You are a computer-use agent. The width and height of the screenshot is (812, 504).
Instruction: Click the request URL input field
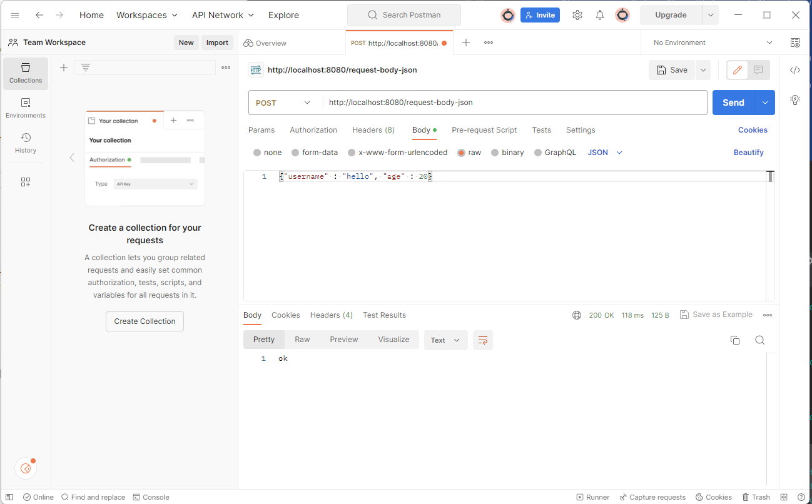(514, 103)
